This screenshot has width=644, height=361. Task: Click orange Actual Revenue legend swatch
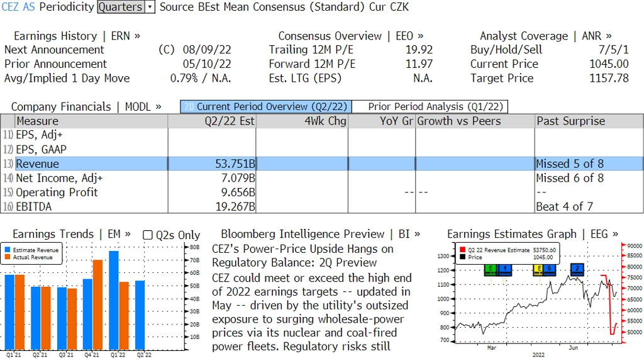pyautogui.click(x=8, y=257)
